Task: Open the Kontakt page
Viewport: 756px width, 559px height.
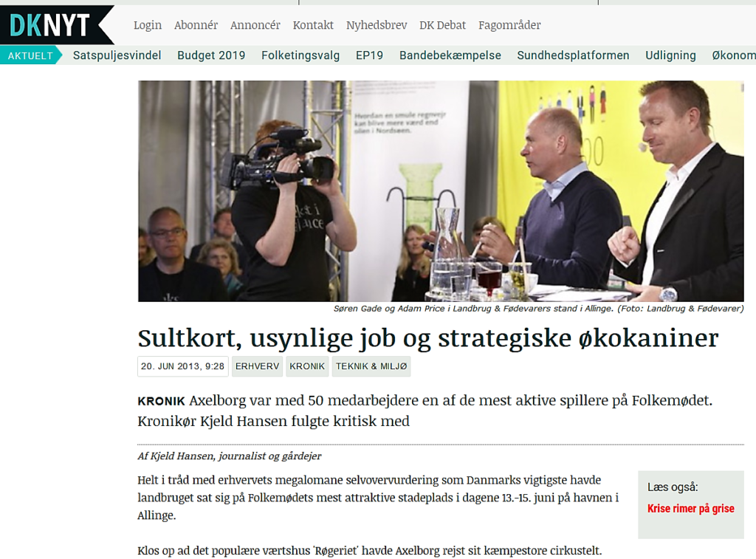Action: pyautogui.click(x=313, y=25)
